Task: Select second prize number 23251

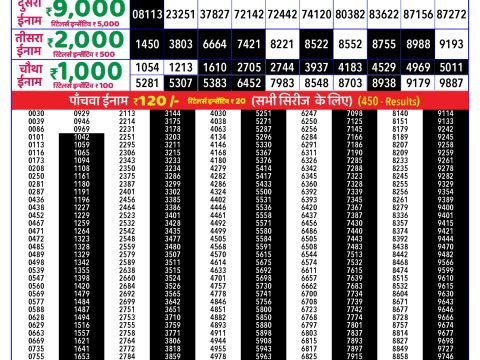Action: (180, 15)
